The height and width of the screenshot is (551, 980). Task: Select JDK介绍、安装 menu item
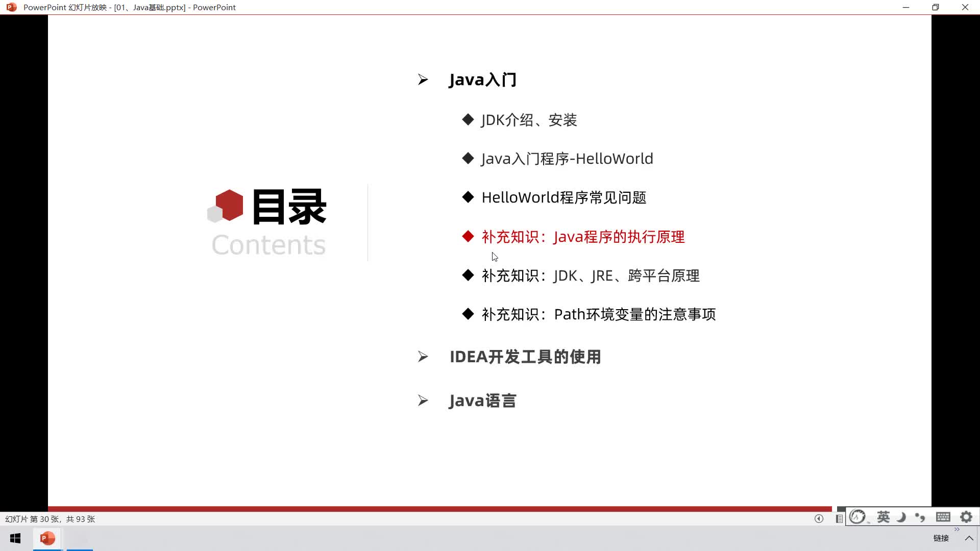click(x=529, y=119)
